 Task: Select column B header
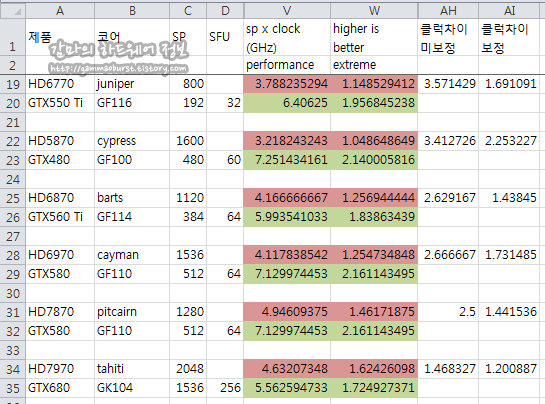point(132,11)
